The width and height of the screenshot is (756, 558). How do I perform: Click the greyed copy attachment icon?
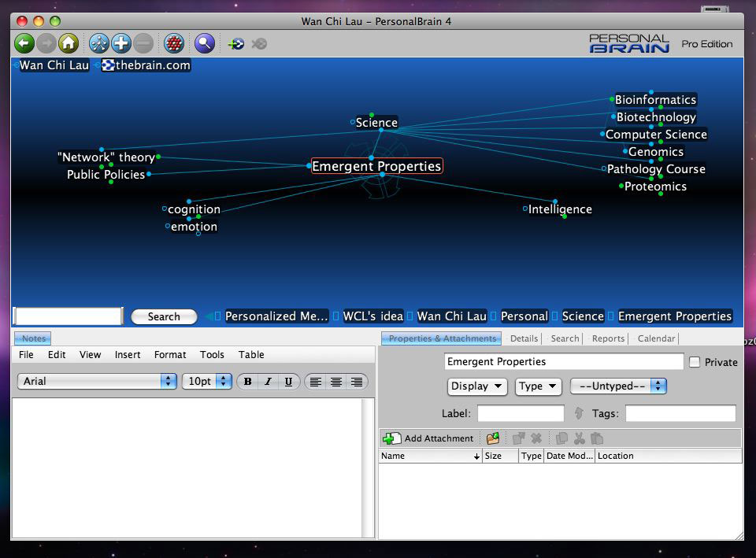(x=561, y=438)
